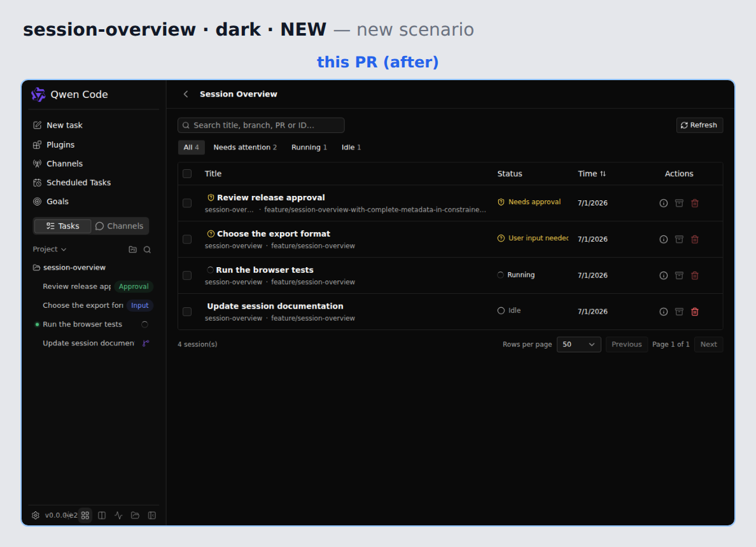756x547 pixels.
Task: Delete Review release approval session
Action: point(695,204)
